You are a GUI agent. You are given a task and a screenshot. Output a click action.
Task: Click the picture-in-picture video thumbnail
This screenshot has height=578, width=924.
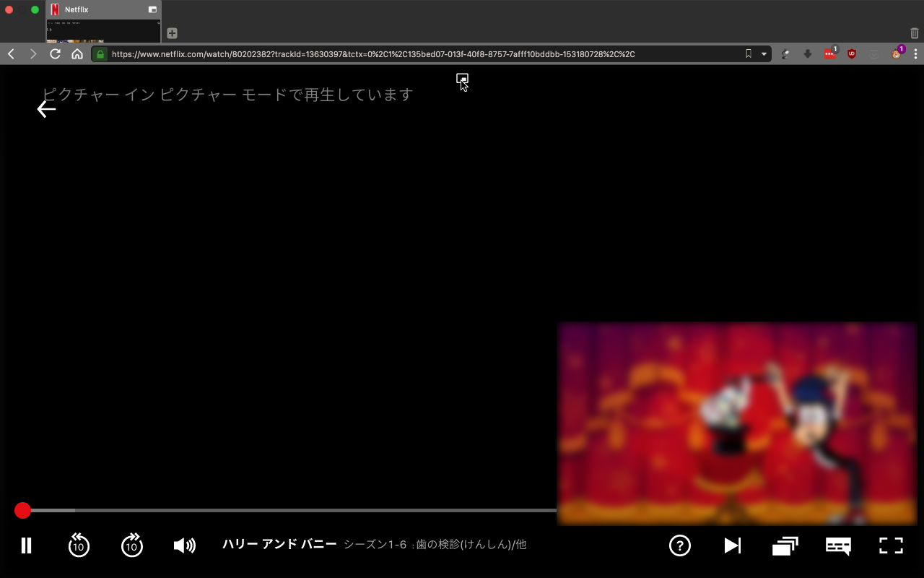click(737, 423)
